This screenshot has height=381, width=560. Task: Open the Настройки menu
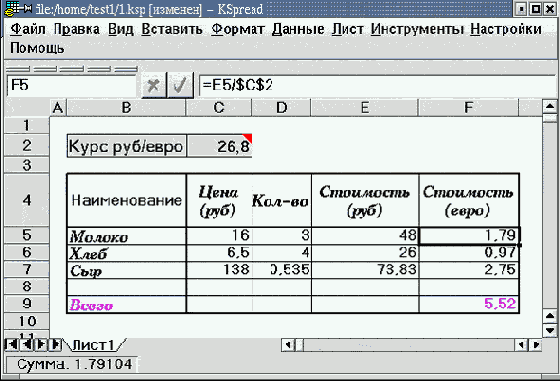506,29
